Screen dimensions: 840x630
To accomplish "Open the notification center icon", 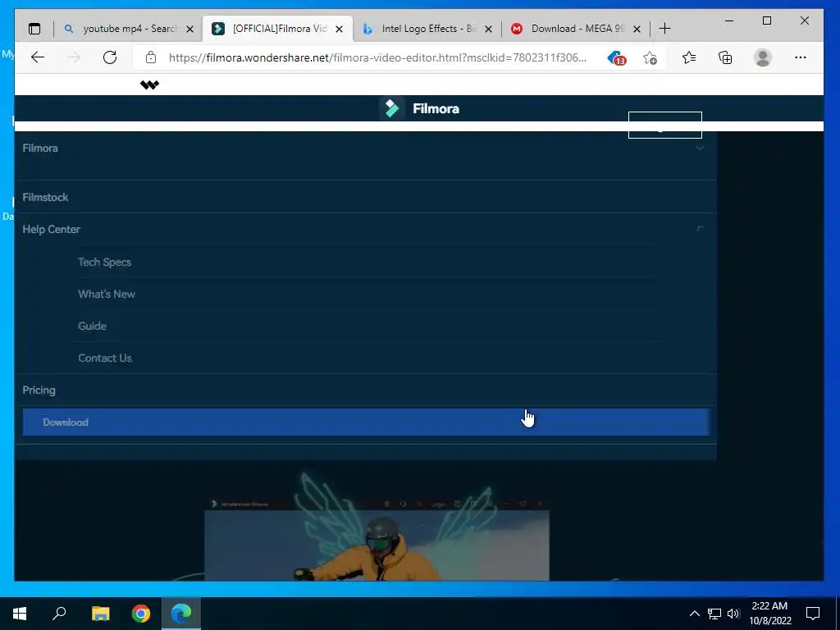I will [813, 614].
